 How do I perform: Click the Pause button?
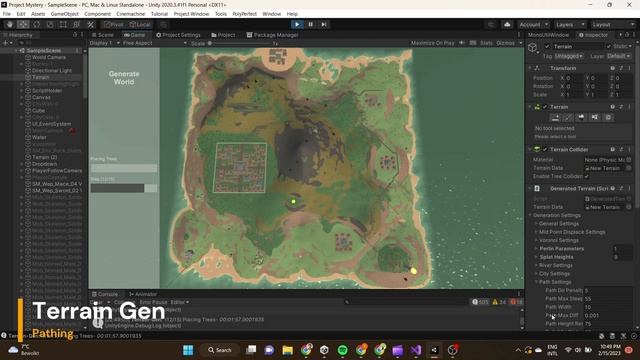point(310,24)
